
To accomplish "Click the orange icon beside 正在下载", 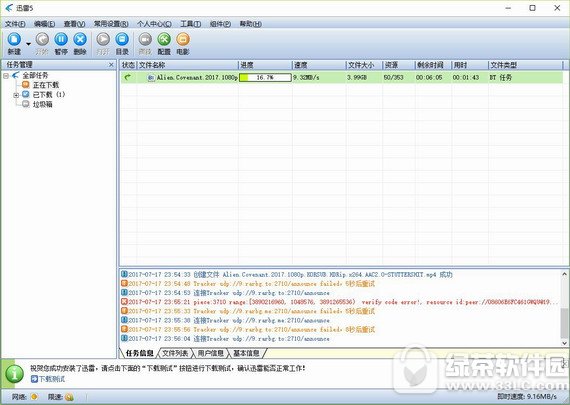I will [x=25, y=85].
